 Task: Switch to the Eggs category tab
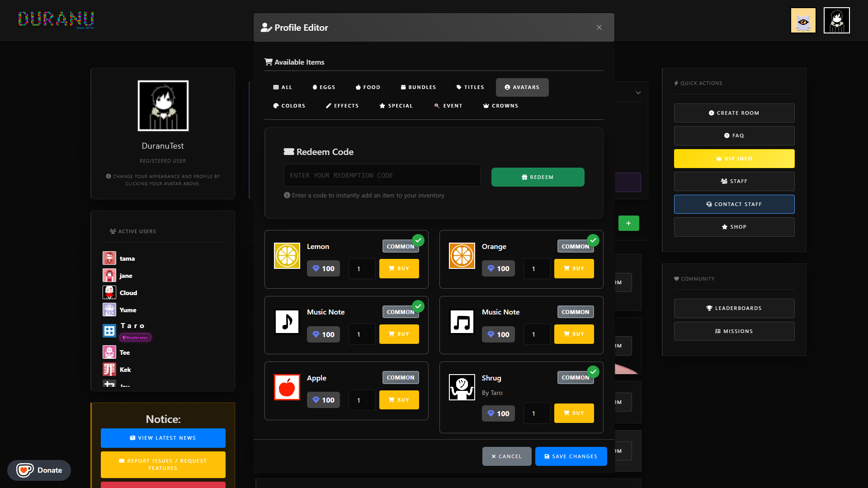324,87
